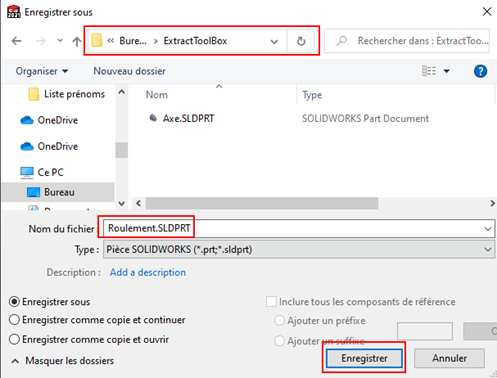Image resolution: width=497 pixels, height=378 pixels.
Task: Click the Liste prénoms folder icon
Action: tap(34, 94)
